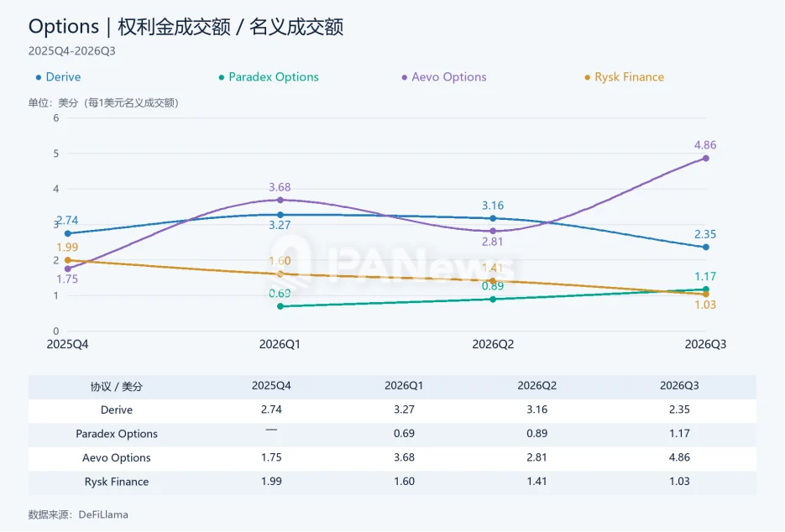Click the table cell '1.60' in the Rysk Finance row
The width and height of the screenshot is (785, 532).
(x=404, y=482)
